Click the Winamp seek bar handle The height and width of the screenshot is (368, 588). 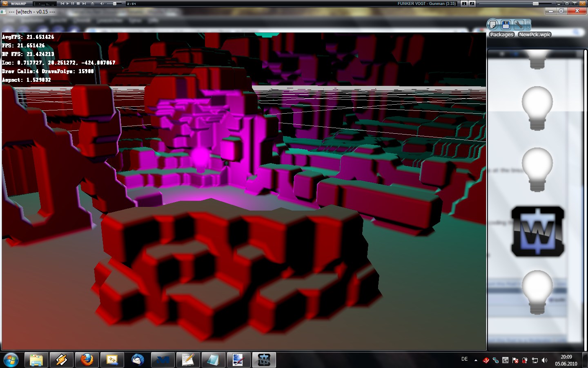[x=535, y=3]
